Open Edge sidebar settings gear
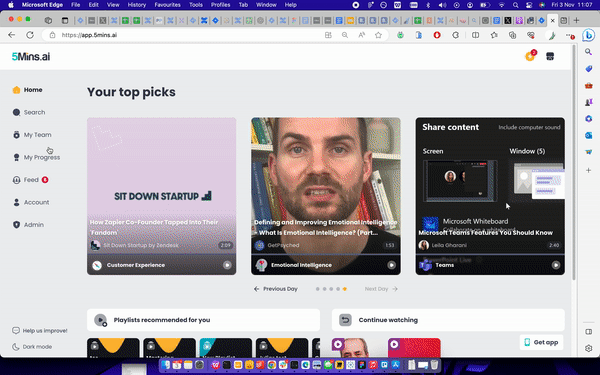This screenshot has height=375, width=600. coord(589,348)
